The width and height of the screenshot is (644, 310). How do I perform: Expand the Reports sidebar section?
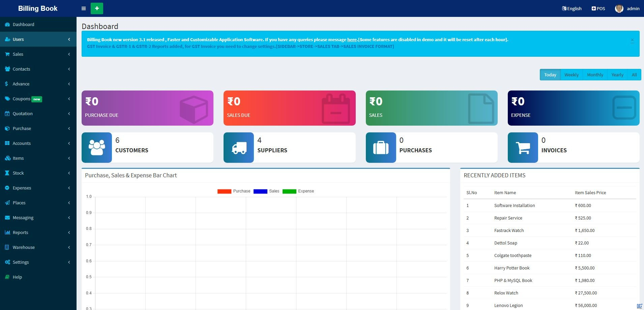(38, 232)
